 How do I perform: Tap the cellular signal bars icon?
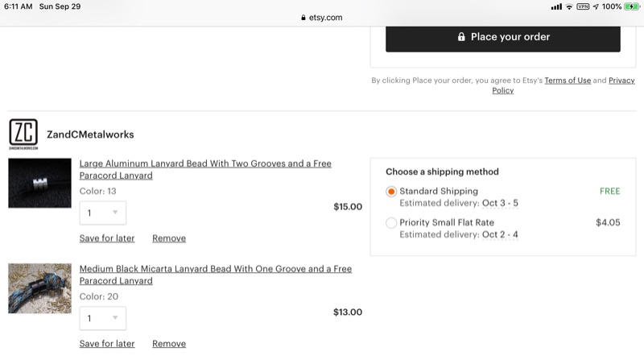tap(556, 6)
